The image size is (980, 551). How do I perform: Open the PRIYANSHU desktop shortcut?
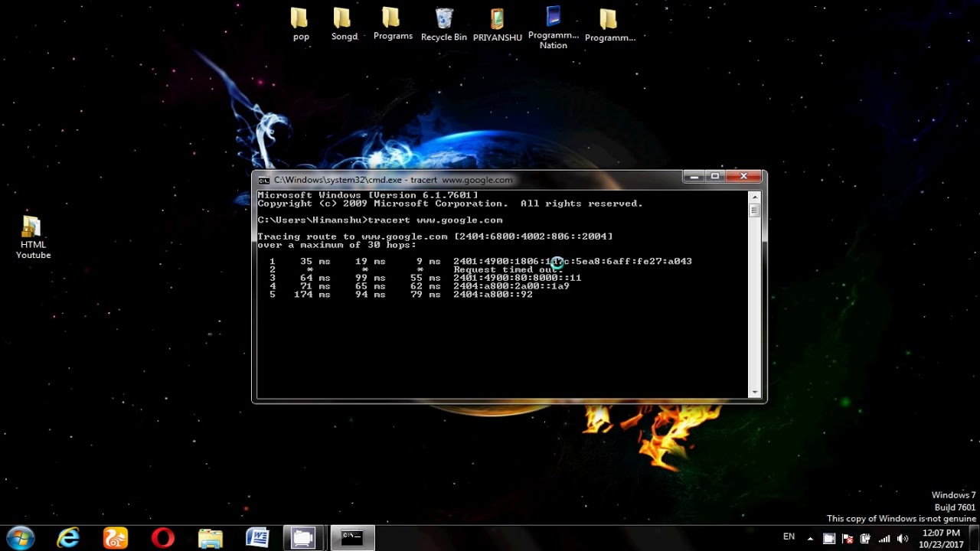coord(498,24)
